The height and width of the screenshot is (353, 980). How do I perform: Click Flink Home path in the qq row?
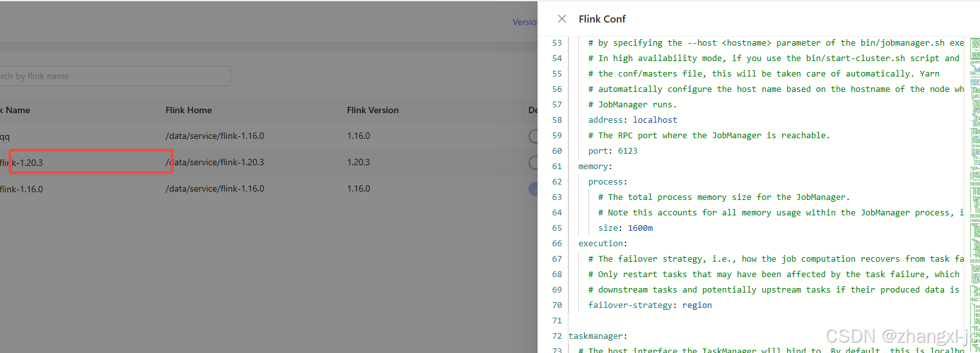pos(215,136)
